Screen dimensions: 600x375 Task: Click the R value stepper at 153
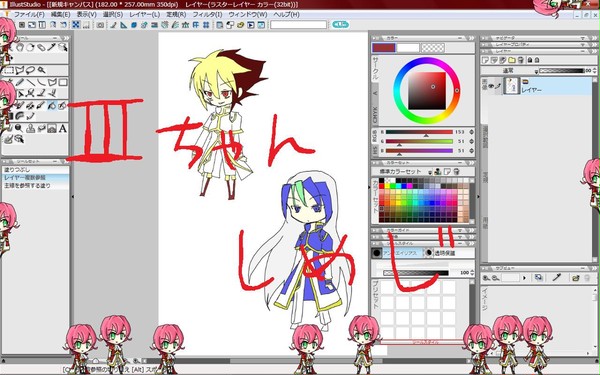[x=471, y=132]
